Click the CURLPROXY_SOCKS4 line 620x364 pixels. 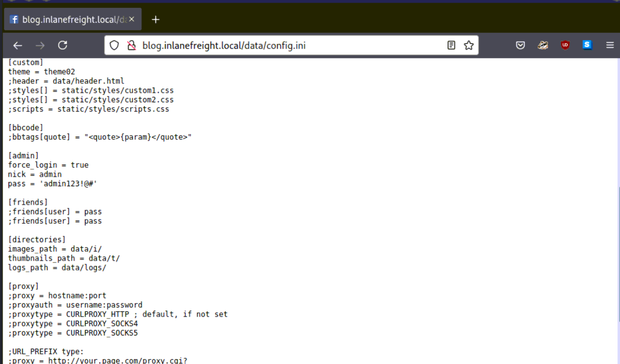[x=73, y=324]
